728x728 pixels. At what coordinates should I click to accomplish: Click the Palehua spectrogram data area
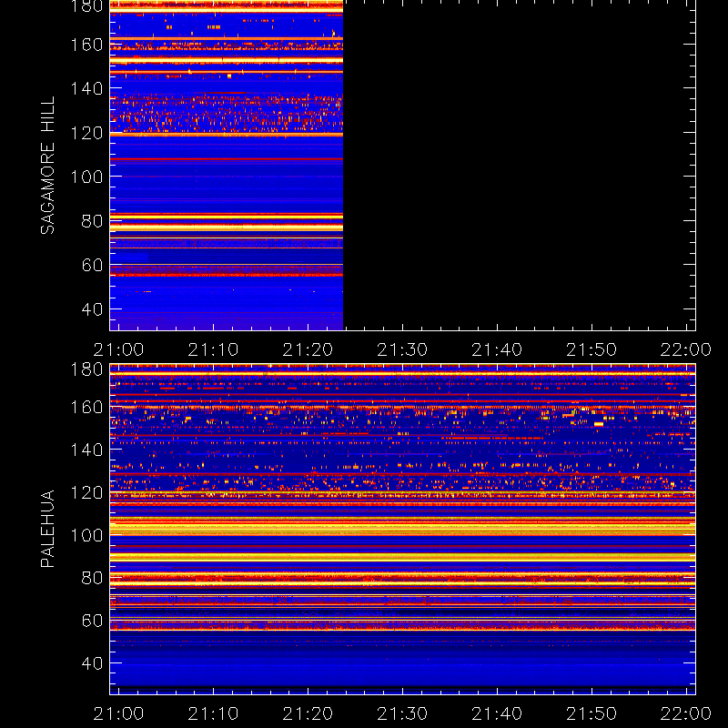tap(402, 529)
